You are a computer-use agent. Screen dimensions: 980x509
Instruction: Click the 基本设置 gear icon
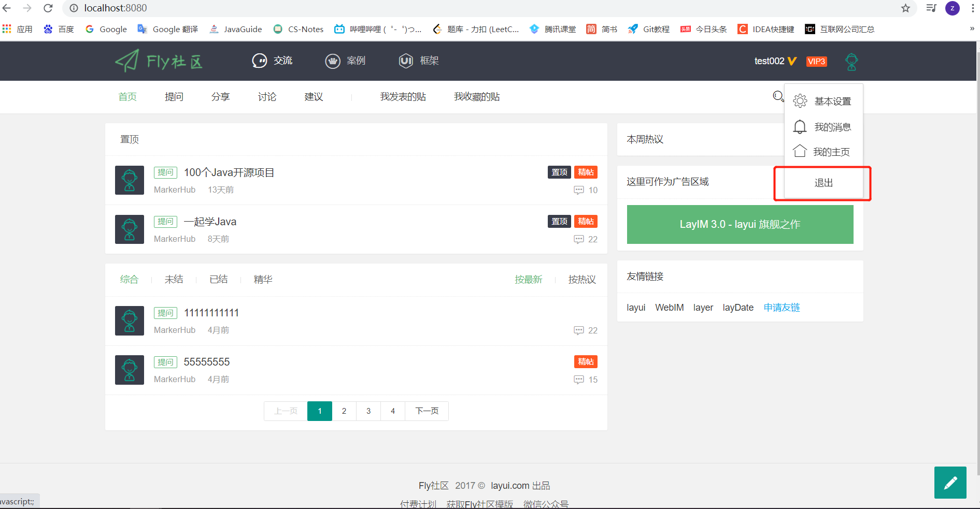800,100
